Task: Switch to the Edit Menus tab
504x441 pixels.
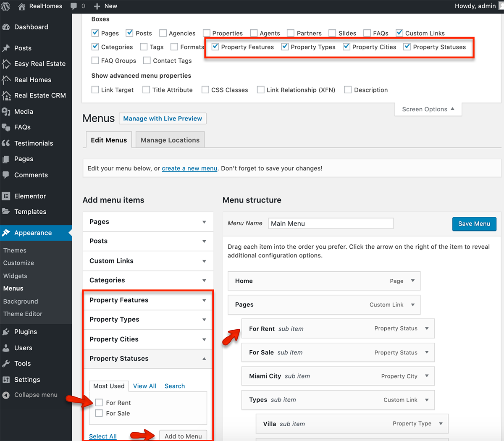Action: [x=109, y=140]
